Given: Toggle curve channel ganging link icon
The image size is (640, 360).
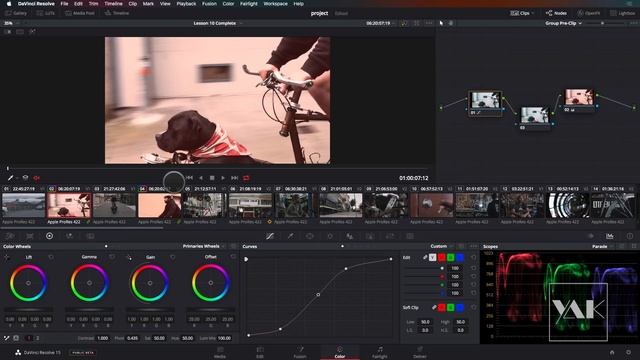Looking at the screenshot, I should [425, 258].
